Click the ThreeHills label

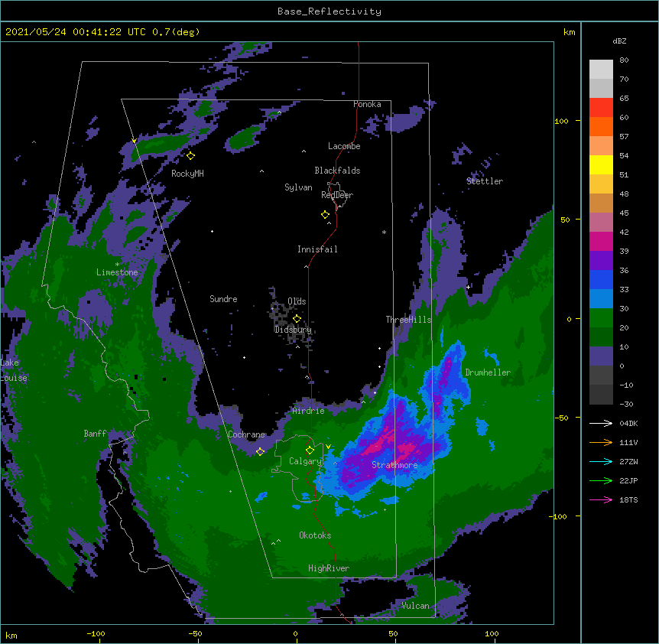point(408,320)
